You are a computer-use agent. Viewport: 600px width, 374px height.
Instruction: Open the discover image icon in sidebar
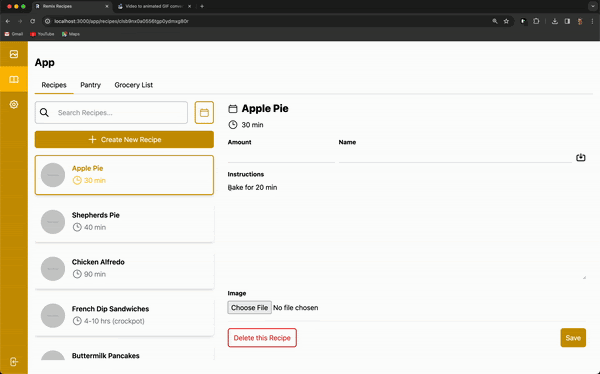[x=14, y=54]
